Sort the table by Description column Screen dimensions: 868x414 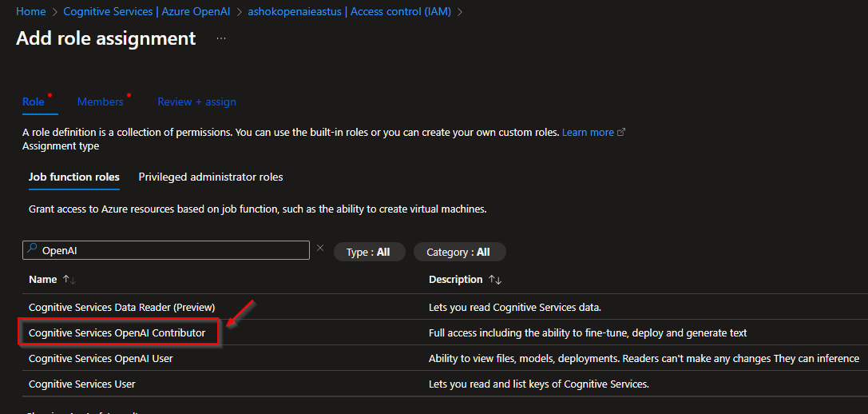point(465,279)
